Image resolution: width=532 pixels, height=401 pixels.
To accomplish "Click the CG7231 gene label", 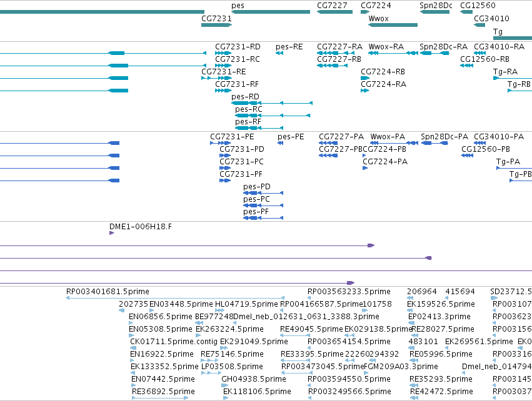I will [x=216, y=19].
